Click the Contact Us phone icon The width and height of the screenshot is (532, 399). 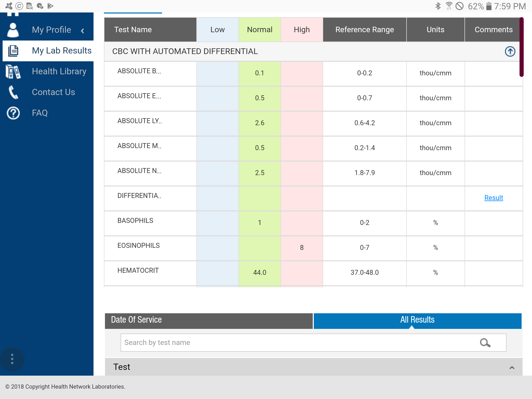13,92
